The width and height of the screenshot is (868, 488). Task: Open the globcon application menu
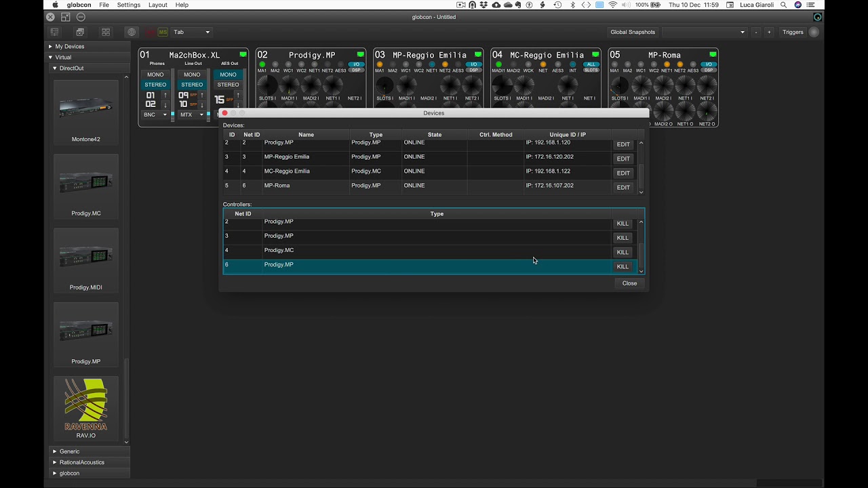click(79, 5)
